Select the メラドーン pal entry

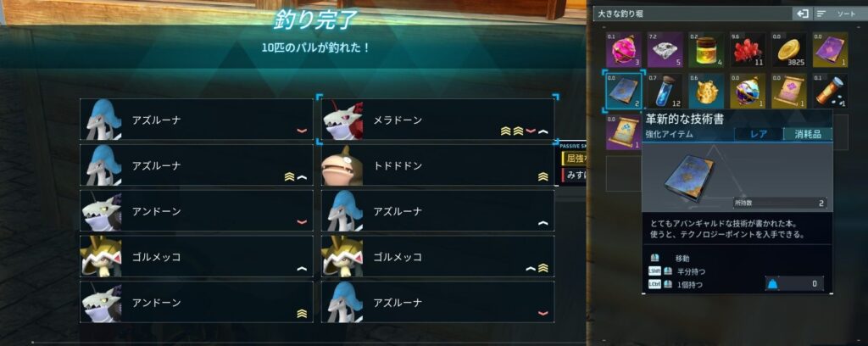(438, 120)
